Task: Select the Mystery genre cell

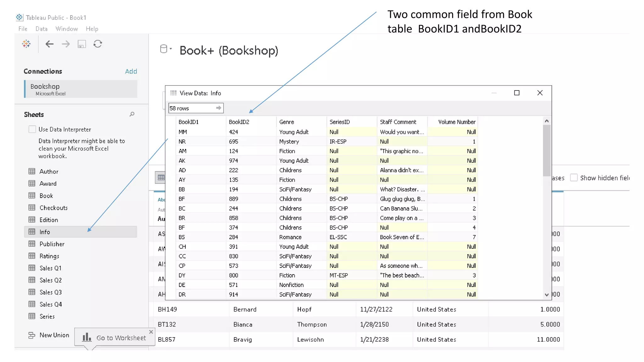Action: [x=301, y=141]
